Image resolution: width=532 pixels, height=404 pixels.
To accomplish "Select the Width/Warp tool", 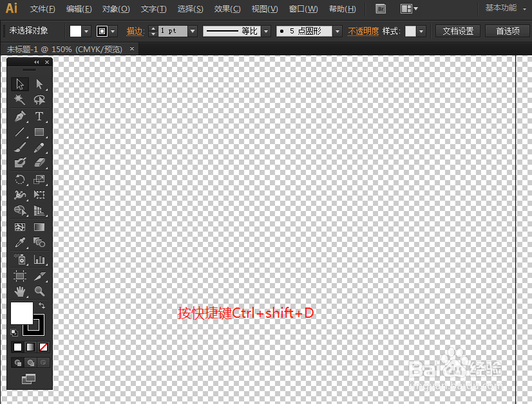I will [20, 195].
